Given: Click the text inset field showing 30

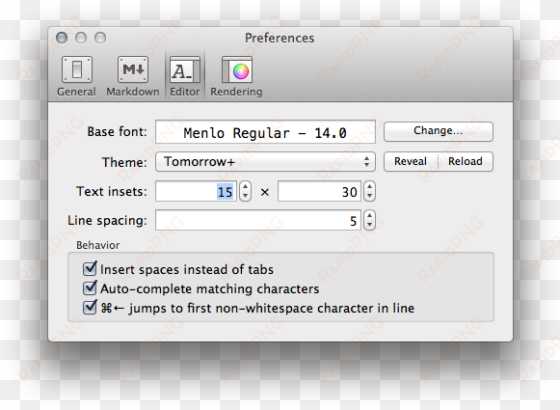Looking at the screenshot, I should 320,191.
